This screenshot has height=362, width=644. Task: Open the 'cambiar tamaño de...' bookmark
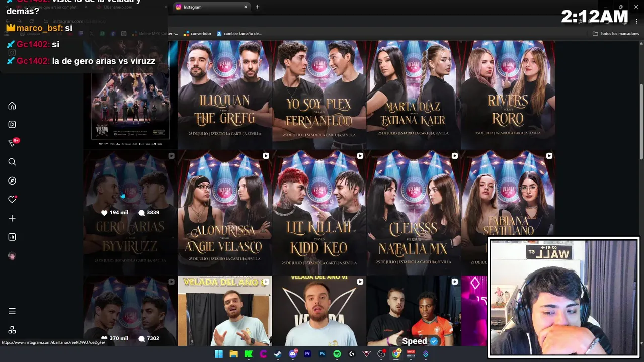pyautogui.click(x=239, y=34)
